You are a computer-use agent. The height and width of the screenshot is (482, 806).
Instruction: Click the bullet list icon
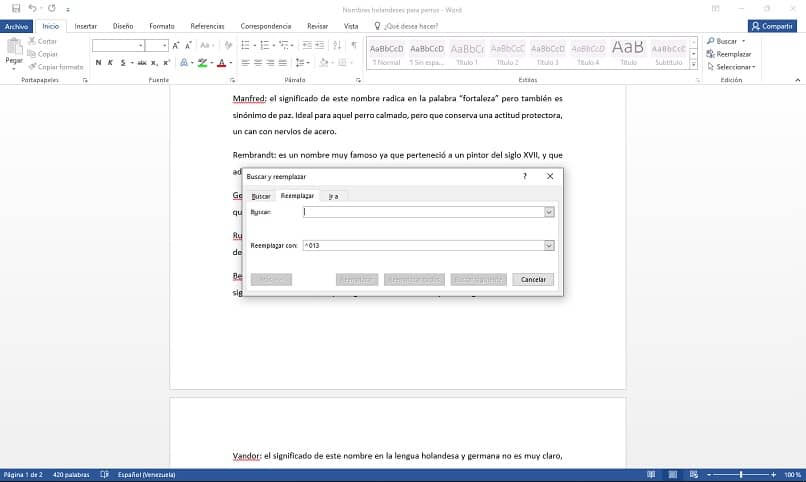point(245,46)
